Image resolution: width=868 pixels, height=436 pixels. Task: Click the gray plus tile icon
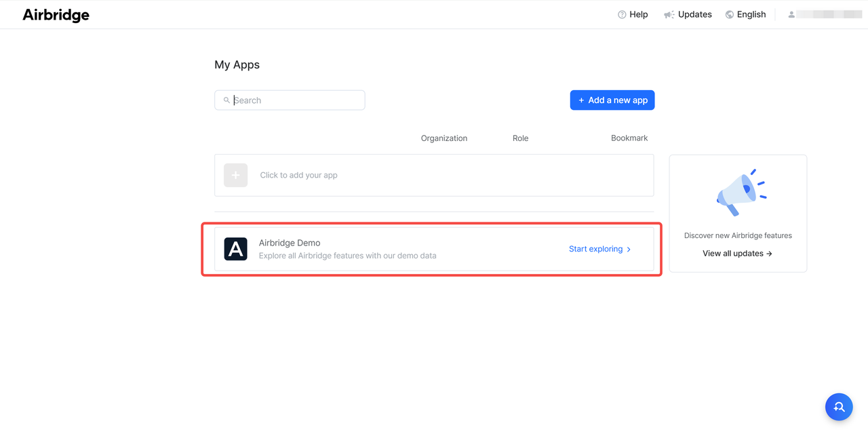pos(235,175)
